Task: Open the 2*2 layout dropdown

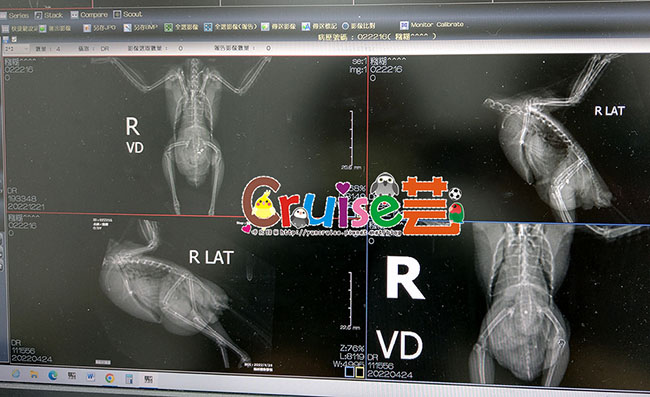Action: [x=15, y=48]
